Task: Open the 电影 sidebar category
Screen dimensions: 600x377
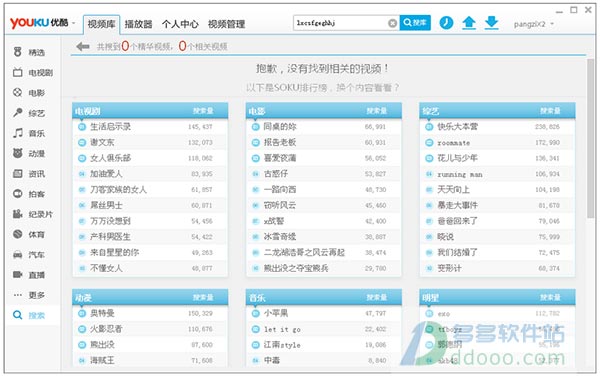Action: tap(29, 93)
